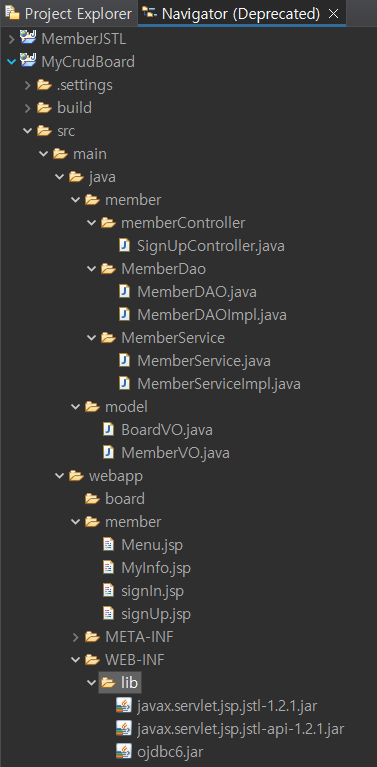The width and height of the screenshot is (377, 767).
Task: Collapse the MyCrudBoard project
Action: [12, 62]
